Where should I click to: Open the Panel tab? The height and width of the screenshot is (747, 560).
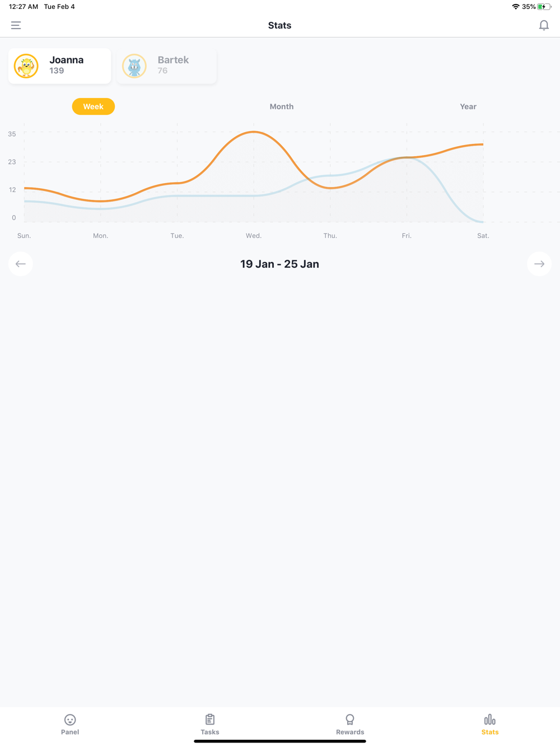tap(70, 725)
